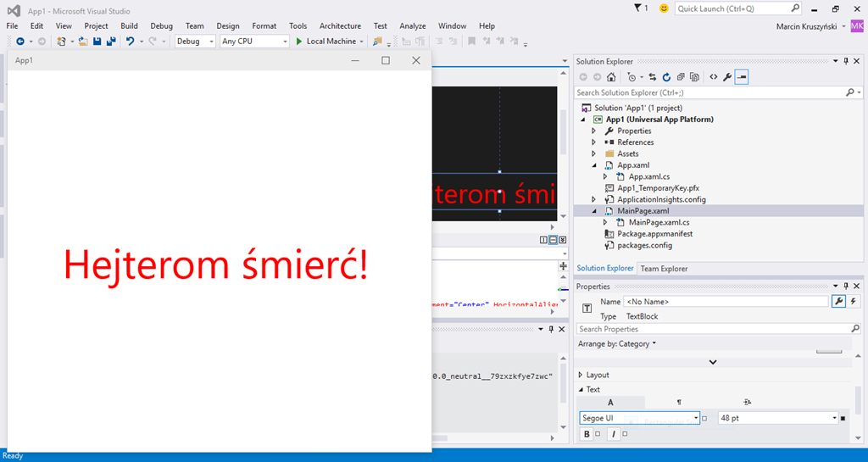
Task: Select the line-stacking tab icon in Text section
Action: (747, 403)
